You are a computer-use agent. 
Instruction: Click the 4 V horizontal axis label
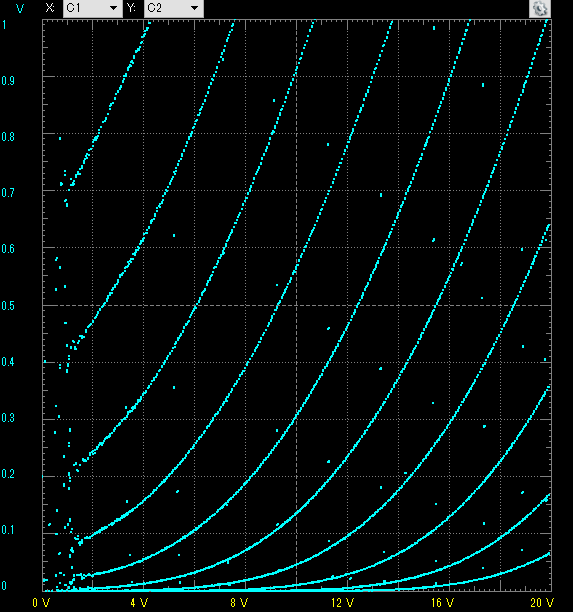[139, 603]
